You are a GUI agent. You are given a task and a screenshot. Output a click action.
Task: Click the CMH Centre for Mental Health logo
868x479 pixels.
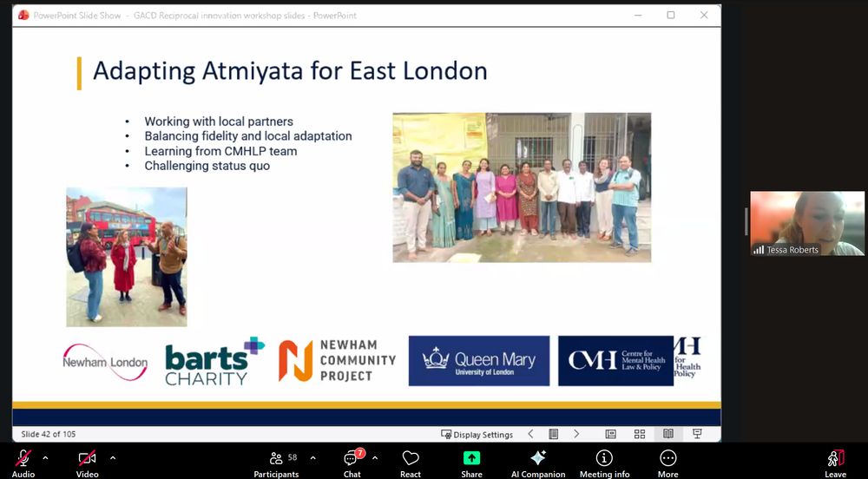615,361
